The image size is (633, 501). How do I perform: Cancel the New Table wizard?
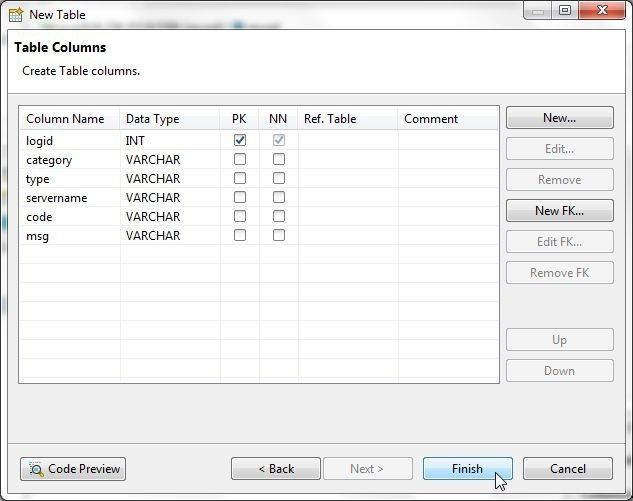pyautogui.click(x=568, y=469)
